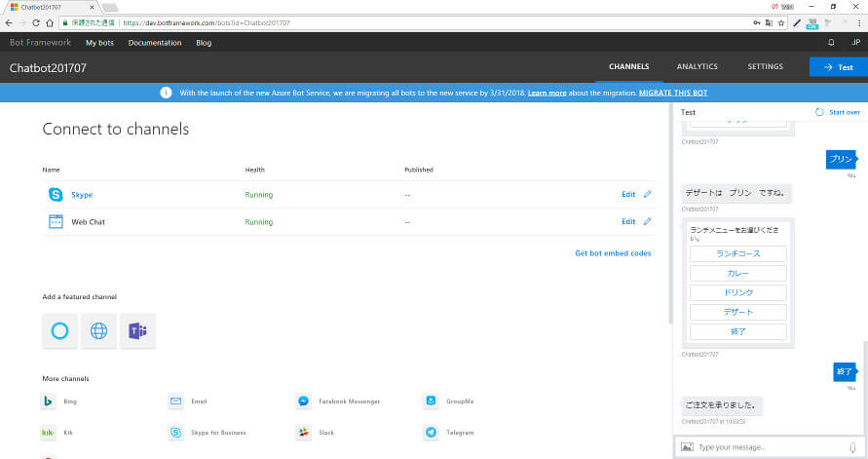Viewport: 868px width, 459px height.
Task: Select the Chatbot201707 browser tab
Action: click(52, 7)
